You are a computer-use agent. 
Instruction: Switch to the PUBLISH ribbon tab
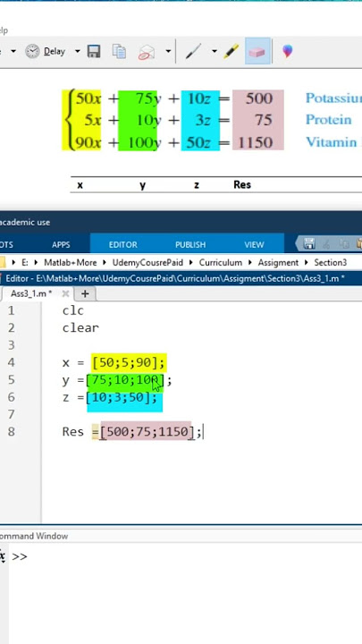190,245
